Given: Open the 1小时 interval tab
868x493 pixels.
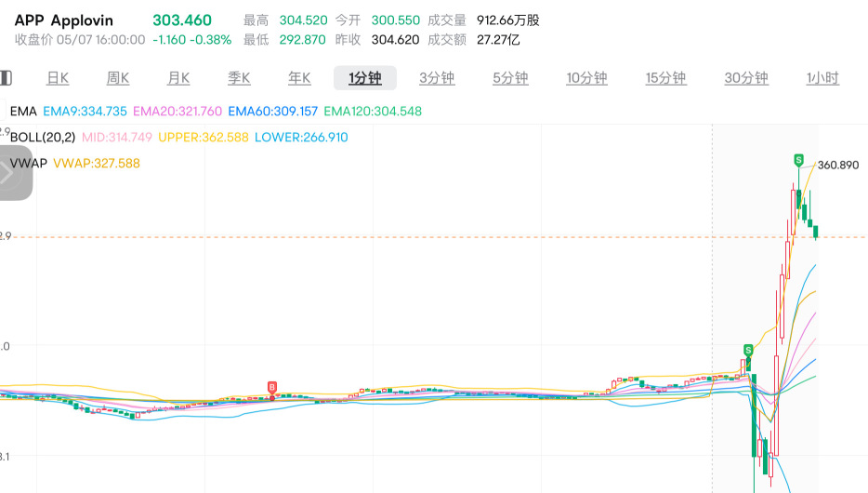Looking at the screenshot, I should 822,78.
